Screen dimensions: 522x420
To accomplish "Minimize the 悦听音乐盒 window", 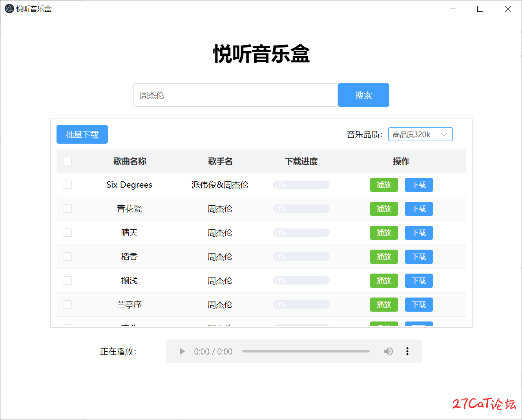I will (x=453, y=9).
